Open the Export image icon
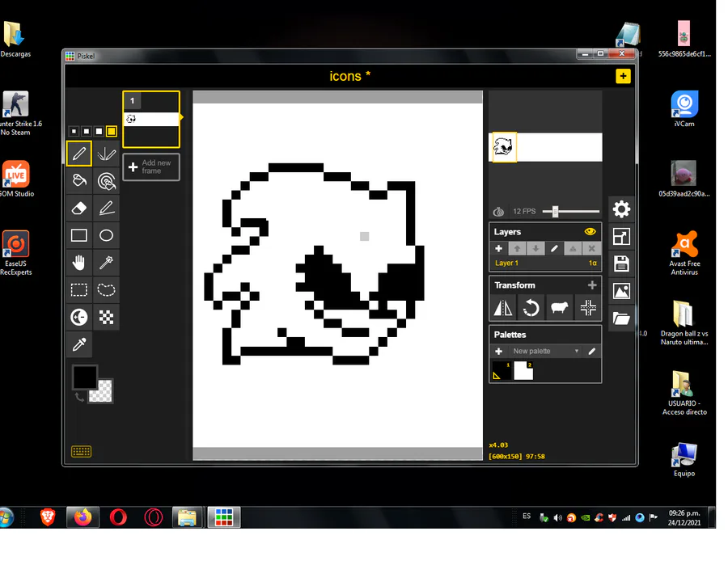 coord(621,291)
